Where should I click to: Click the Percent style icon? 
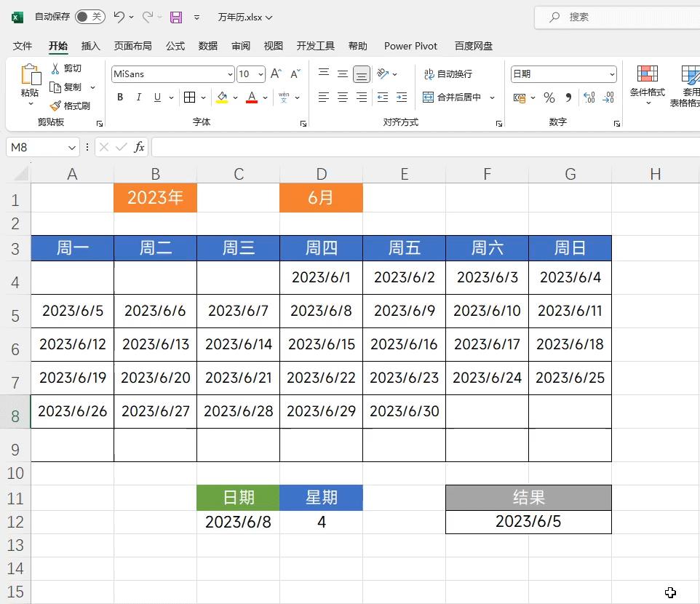click(549, 98)
